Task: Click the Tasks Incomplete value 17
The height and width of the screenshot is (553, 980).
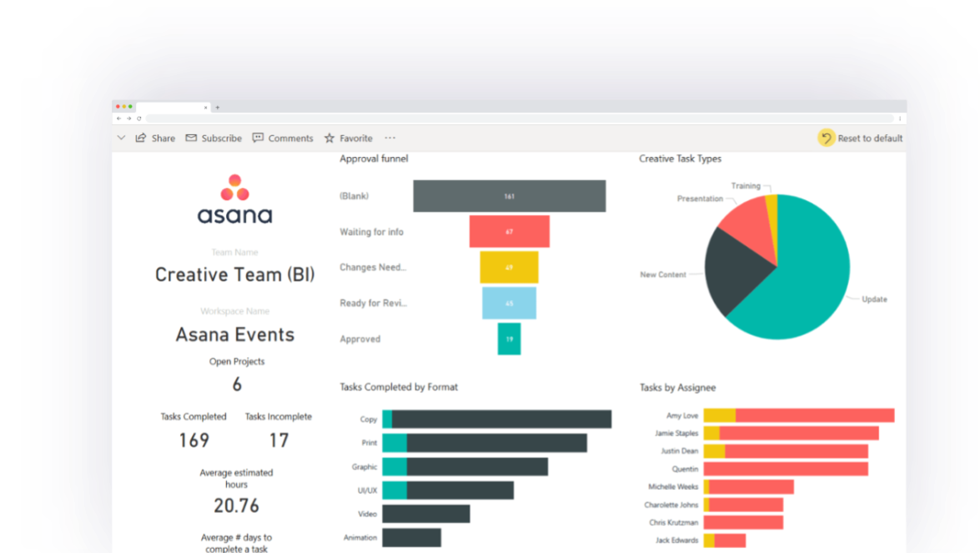Action: (279, 440)
